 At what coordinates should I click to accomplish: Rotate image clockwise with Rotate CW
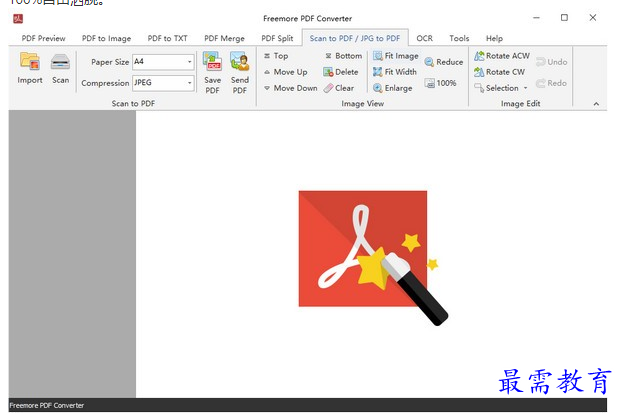click(500, 72)
